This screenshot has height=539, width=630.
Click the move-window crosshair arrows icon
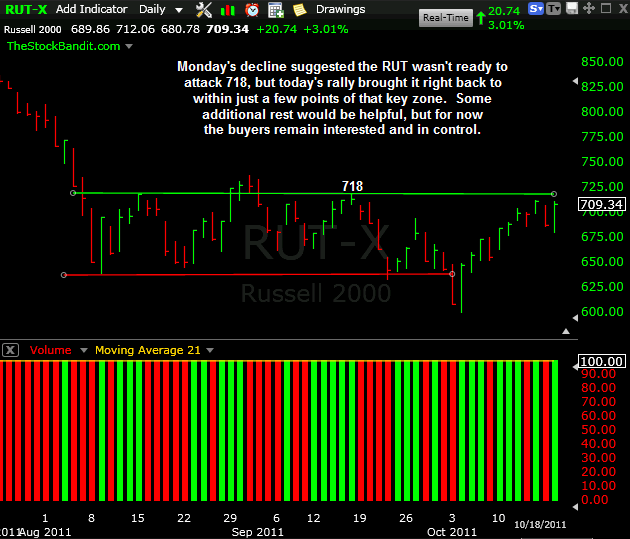click(589, 8)
